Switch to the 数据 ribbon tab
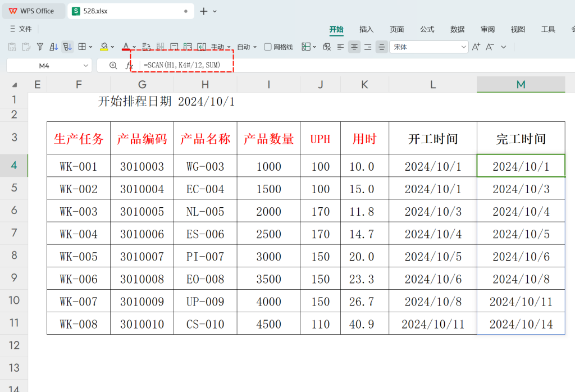575x392 pixels. coord(457,29)
